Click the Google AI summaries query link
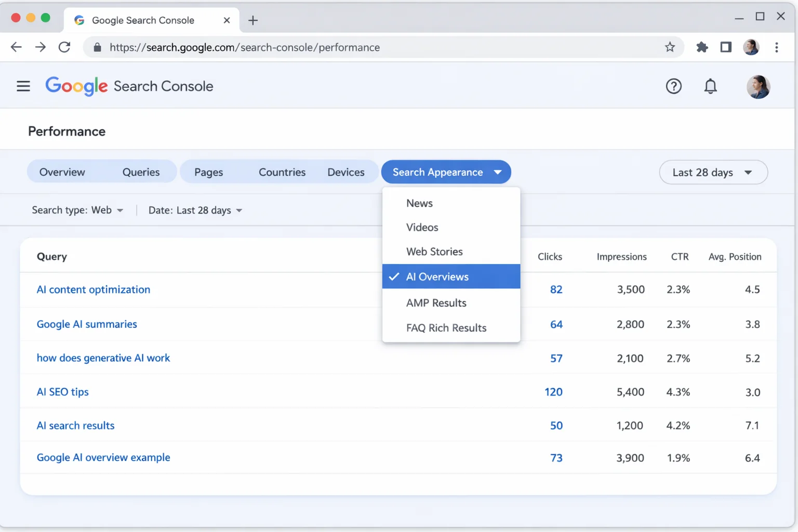Screen dimensions: 798x532 (x=86, y=324)
